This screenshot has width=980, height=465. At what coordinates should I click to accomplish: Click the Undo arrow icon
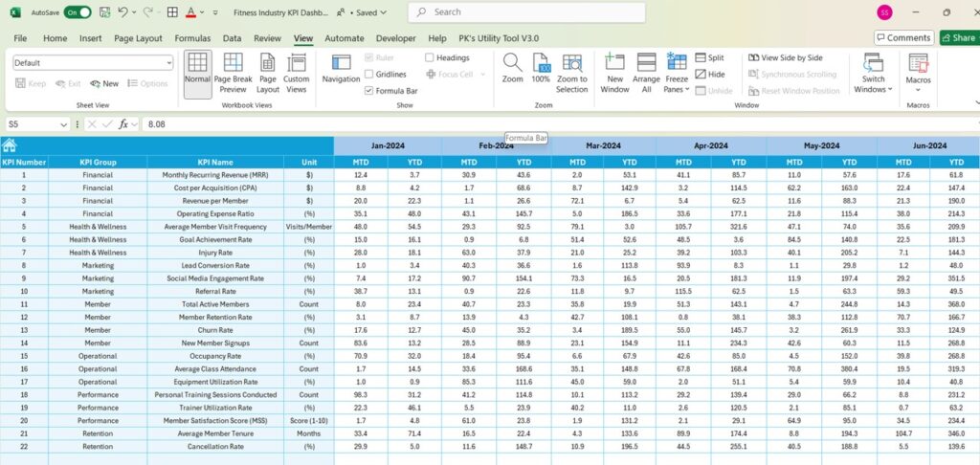122,11
